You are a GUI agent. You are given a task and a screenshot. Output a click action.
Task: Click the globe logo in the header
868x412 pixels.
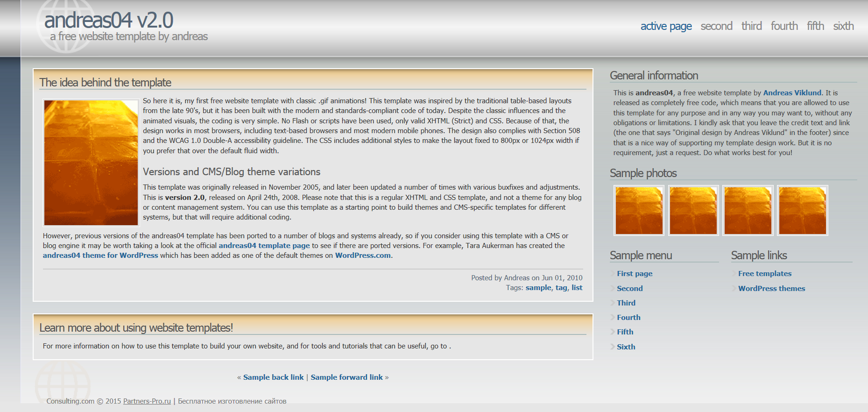pyautogui.click(x=65, y=26)
